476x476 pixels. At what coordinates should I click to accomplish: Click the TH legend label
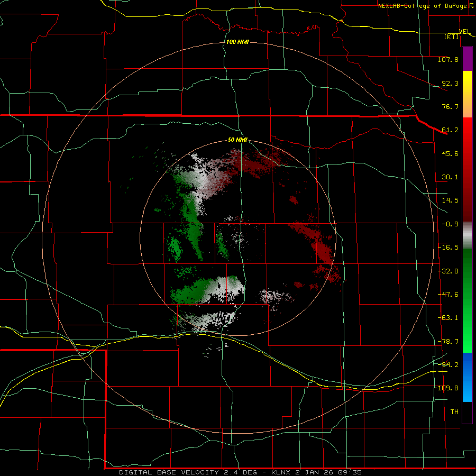point(454,412)
